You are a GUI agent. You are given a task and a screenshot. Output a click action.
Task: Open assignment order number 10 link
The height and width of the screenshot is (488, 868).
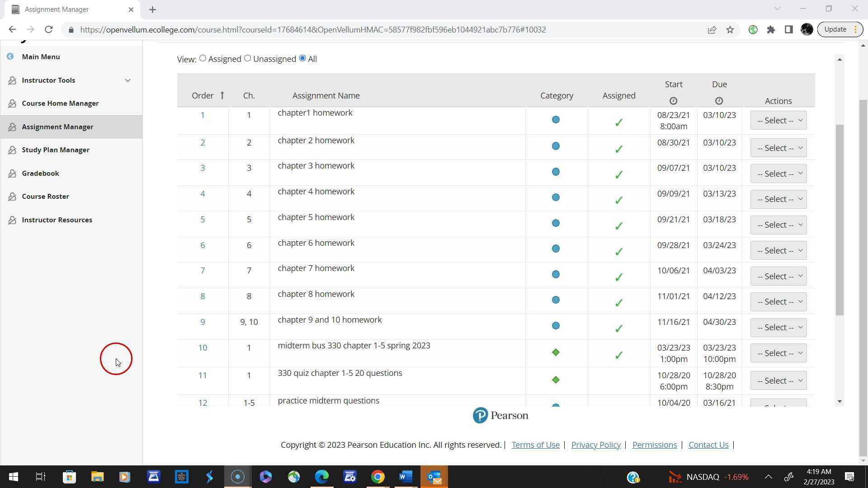click(203, 348)
